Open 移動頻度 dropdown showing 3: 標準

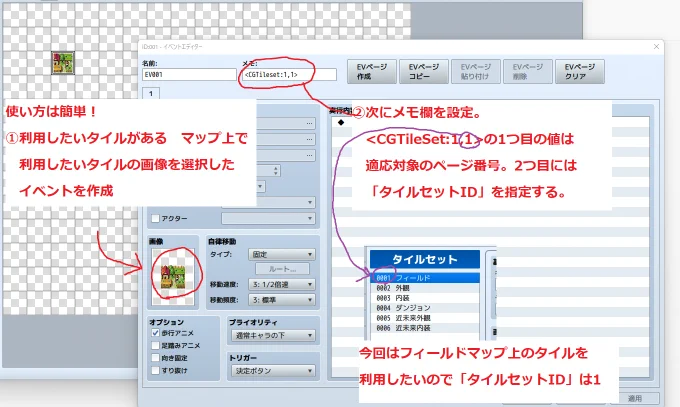click(x=282, y=300)
